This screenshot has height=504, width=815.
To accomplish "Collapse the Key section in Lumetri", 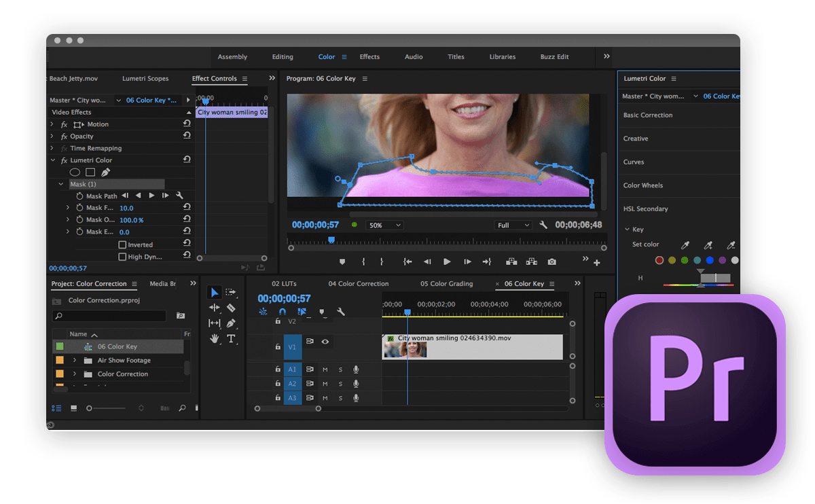I will tap(626, 229).
